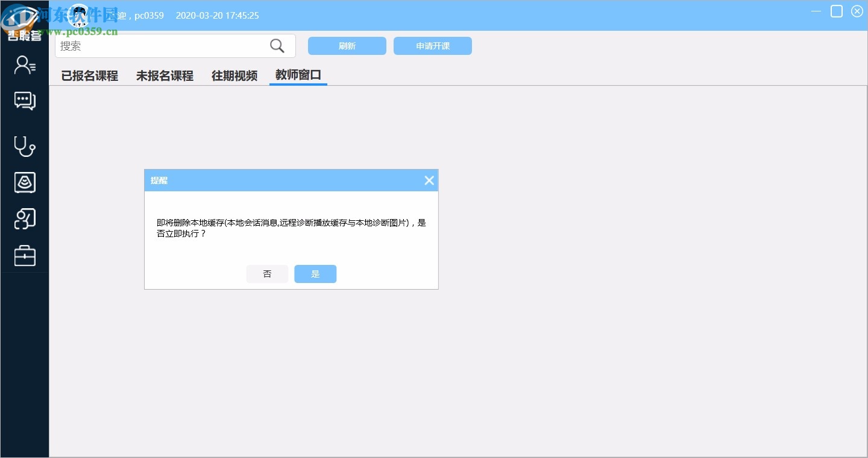Open the contacts panel in the sidebar

click(24, 65)
